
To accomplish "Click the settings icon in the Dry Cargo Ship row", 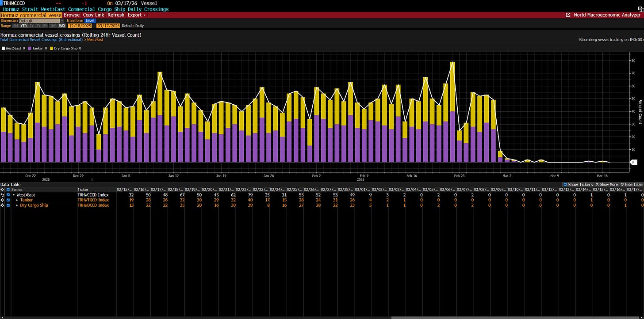I will [3, 205].
